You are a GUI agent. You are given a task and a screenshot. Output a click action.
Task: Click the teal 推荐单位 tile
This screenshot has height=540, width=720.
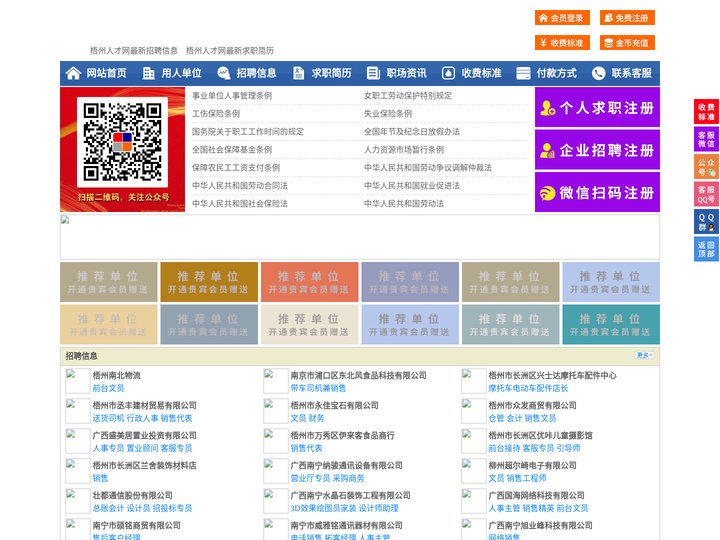click(x=611, y=325)
